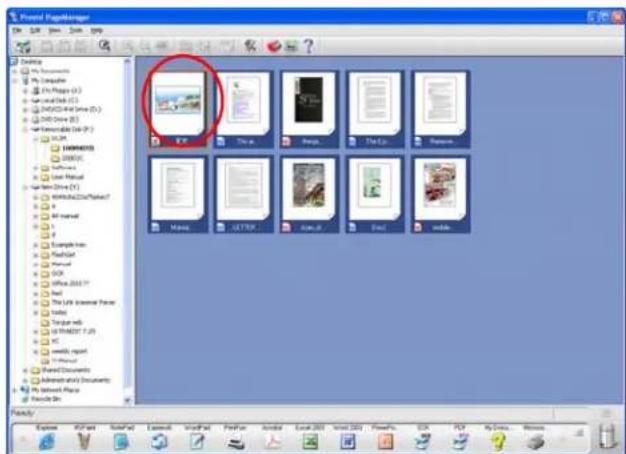Click the yellow My Documents icon in application bar
The width and height of the screenshot is (626, 454).
497,442
